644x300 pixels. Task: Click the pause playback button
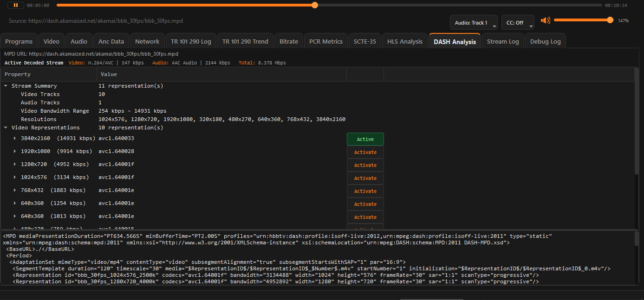pos(15,5)
